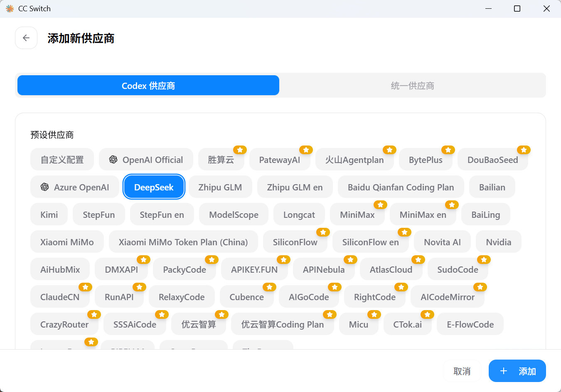Select the 火山Agentplan preset

click(354, 160)
